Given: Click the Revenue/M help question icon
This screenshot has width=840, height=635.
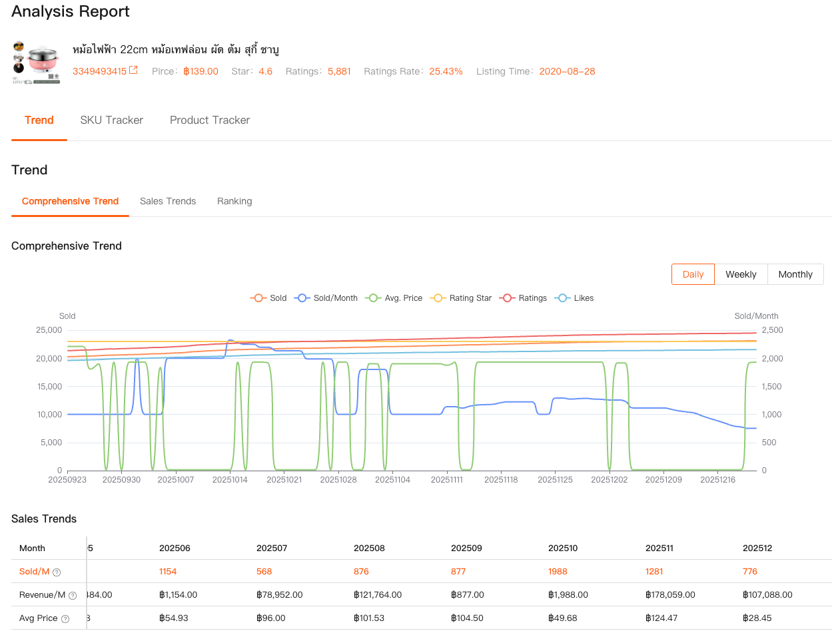Looking at the screenshot, I should 73,596.
